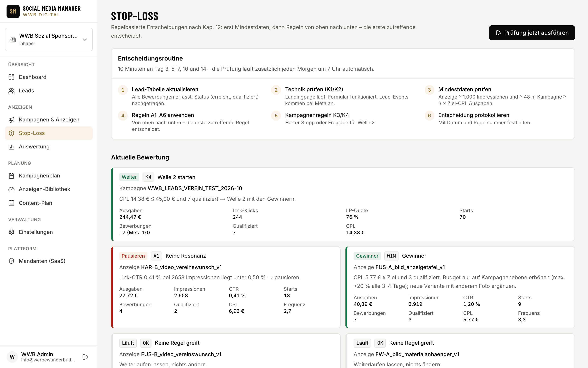
Task: Go to the Leads page
Action: click(49, 91)
